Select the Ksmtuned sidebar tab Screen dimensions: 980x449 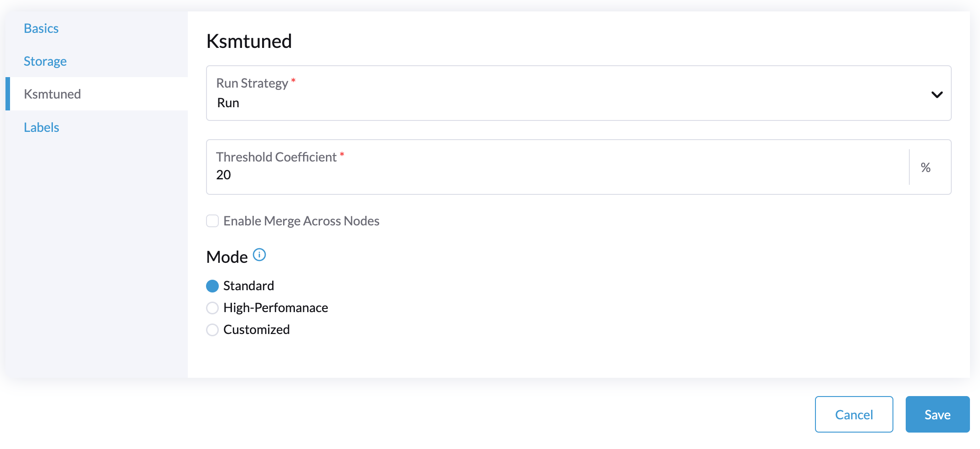pos(52,94)
